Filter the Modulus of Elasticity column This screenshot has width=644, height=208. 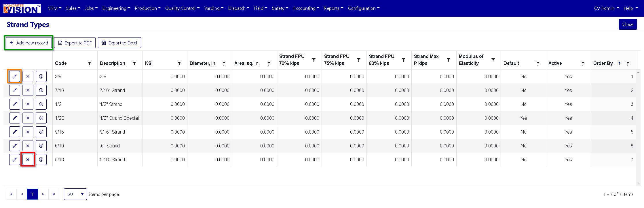click(x=493, y=60)
